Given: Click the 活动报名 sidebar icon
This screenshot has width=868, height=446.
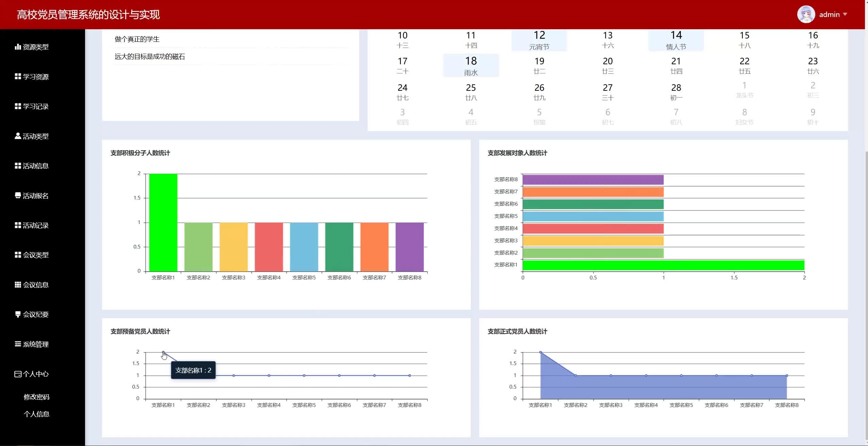Looking at the screenshot, I should pos(18,195).
